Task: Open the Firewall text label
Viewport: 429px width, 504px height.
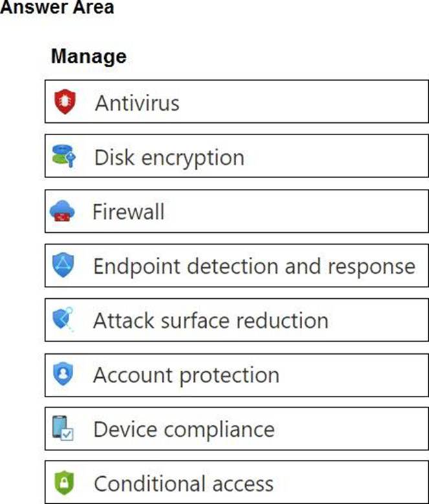Action: tap(128, 212)
